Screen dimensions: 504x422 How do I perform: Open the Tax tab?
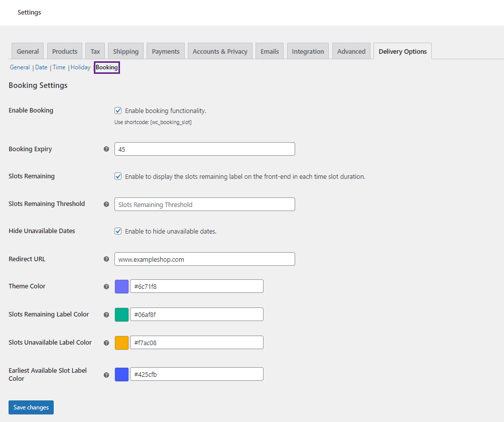[x=95, y=51]
